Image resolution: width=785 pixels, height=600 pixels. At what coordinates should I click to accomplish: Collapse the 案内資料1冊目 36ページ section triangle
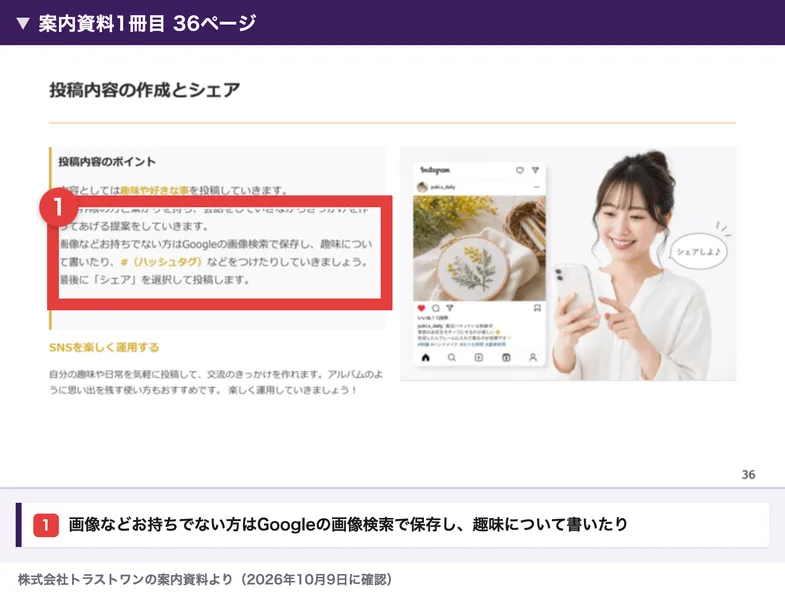click(23, 24)
